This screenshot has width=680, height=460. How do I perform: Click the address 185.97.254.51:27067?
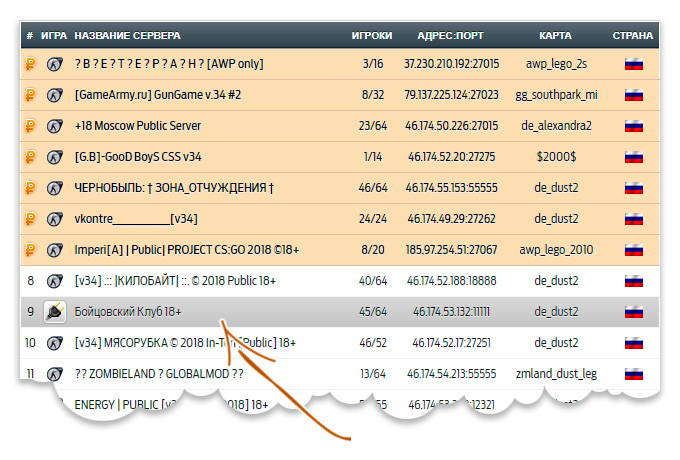click(x=451, y=250)
